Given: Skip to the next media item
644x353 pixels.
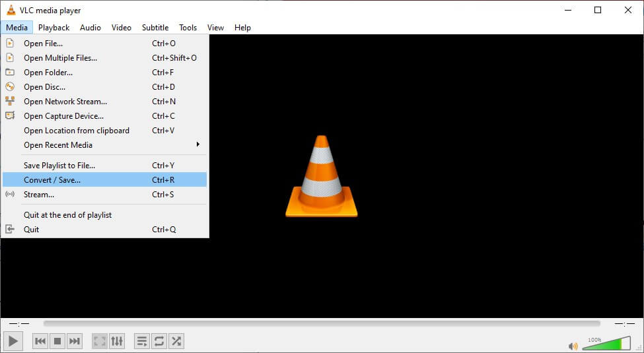Looking at the screenshot, I should (75, 341).
